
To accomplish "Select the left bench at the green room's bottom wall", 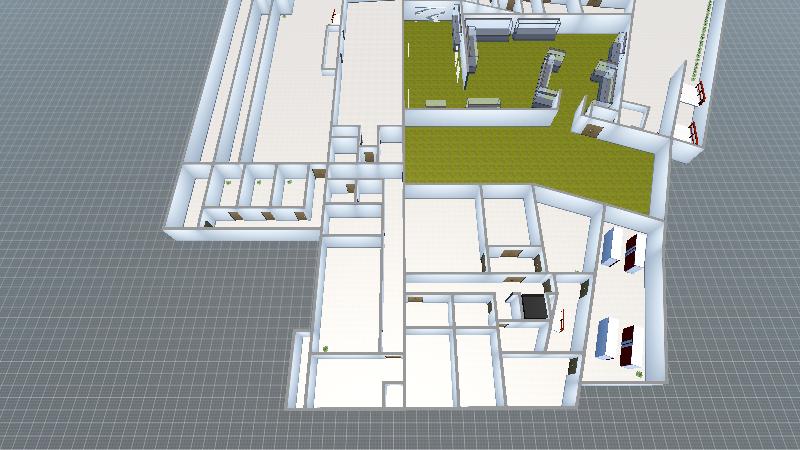I will click(x=437, y=103).
